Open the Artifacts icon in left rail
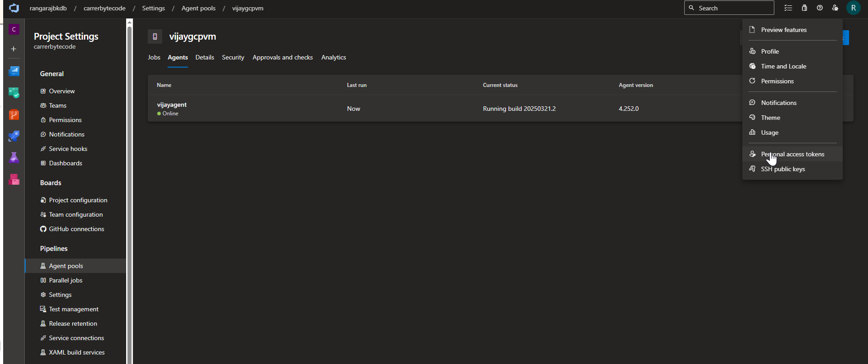This screenshot has width=868, height=364. tap(14, 179)
